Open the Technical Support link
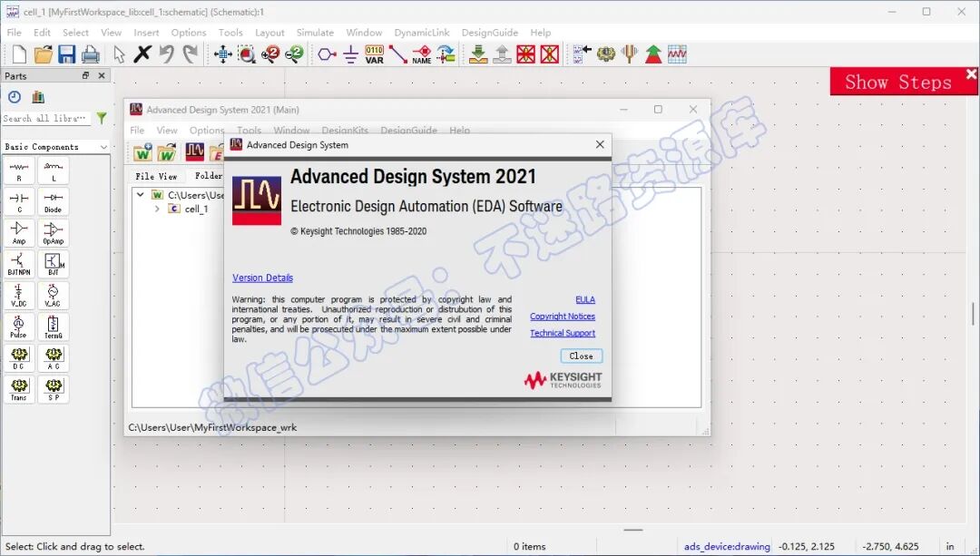980x556 pixels. click(x=563, y=334)
